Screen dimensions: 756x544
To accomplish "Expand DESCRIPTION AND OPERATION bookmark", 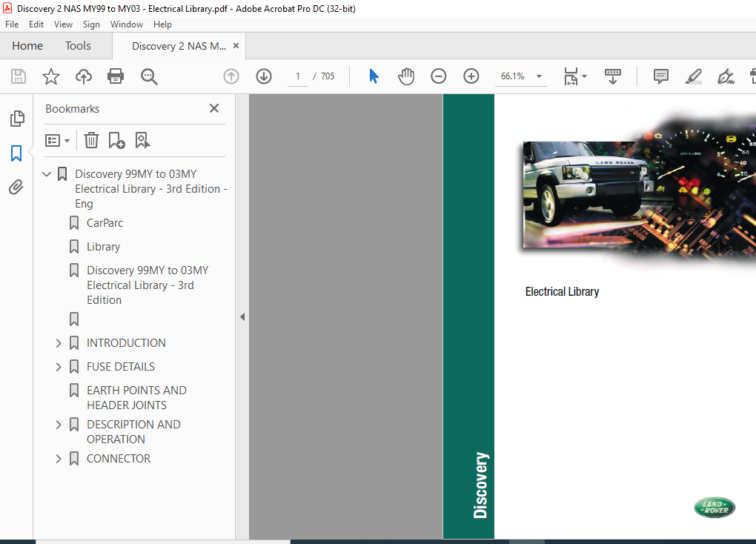I will click(59, 425).
